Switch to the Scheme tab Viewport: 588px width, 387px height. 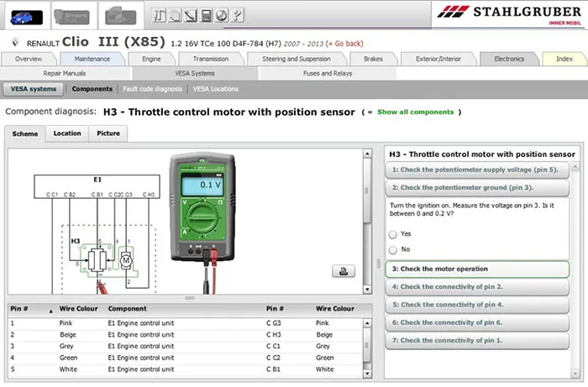[24, 134]
